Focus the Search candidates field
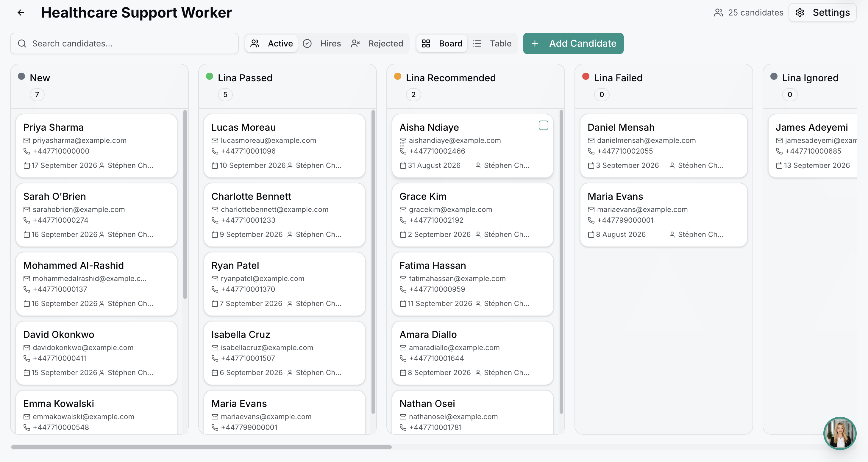This screenshot has height=462, width=868. click(124, 43)
